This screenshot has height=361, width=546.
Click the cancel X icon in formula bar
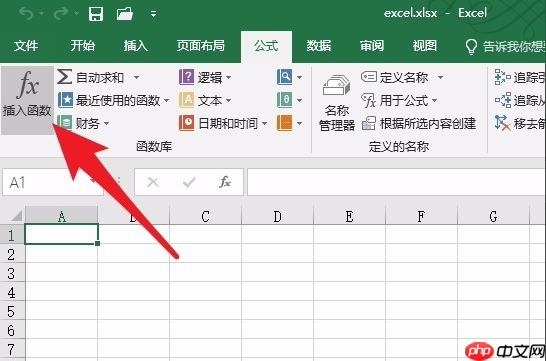click(153, 182)
